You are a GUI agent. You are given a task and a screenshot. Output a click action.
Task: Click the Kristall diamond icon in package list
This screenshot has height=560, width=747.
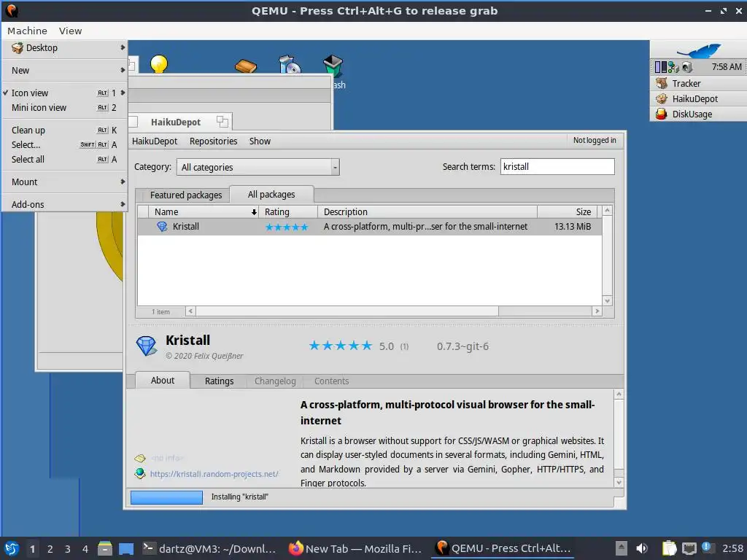(162, 227)
